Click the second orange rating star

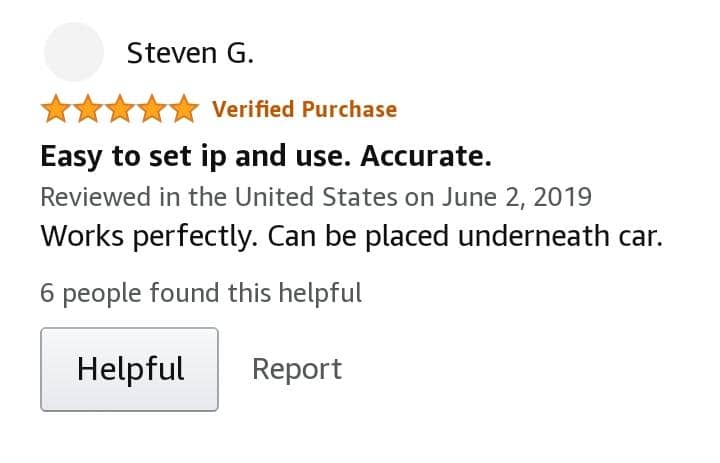point(88,109)
